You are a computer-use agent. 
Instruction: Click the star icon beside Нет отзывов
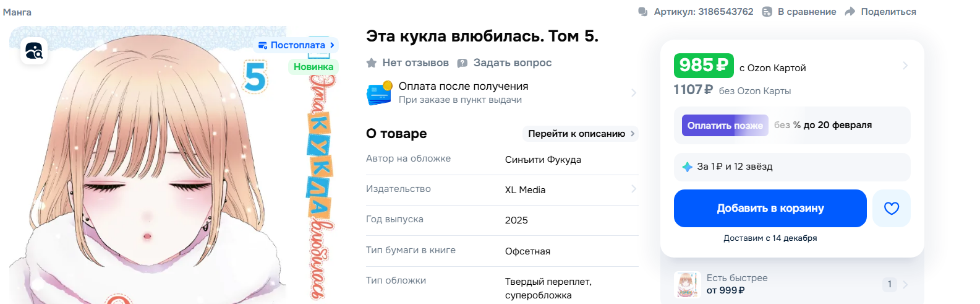372,63
